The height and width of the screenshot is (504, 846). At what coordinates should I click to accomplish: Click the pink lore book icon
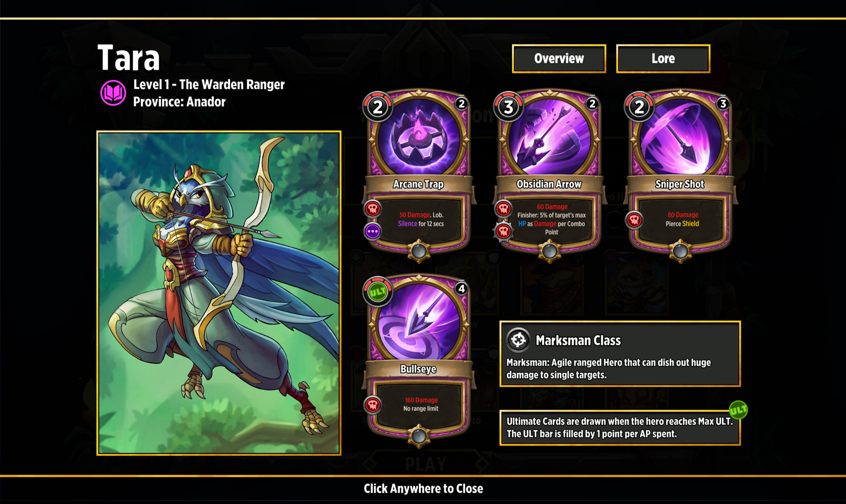(113, 93)
